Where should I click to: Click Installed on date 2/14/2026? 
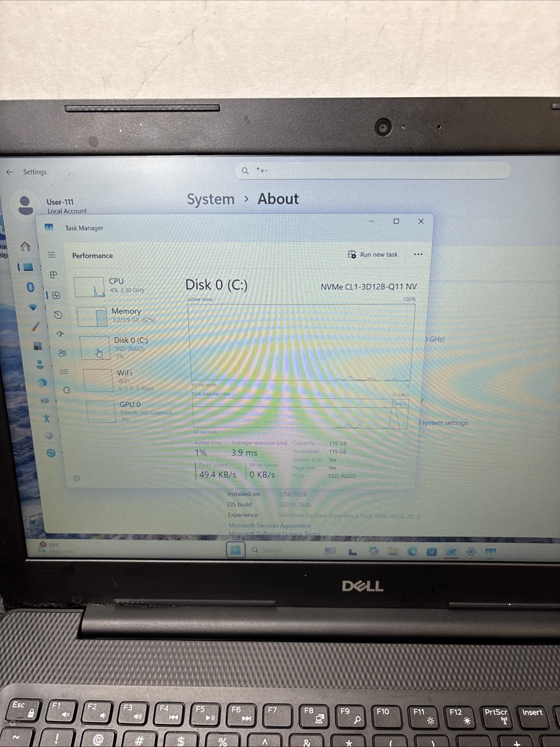click(293, 494)
